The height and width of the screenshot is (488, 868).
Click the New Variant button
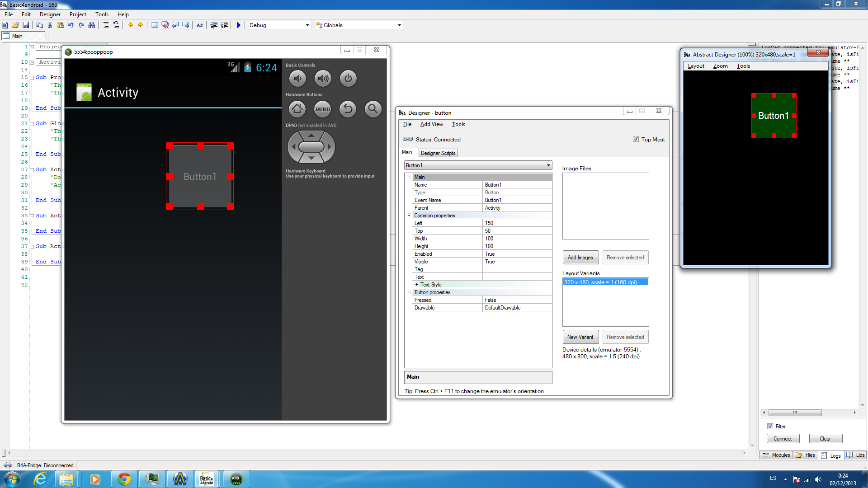pyautogui.click(x=580, y=337)
